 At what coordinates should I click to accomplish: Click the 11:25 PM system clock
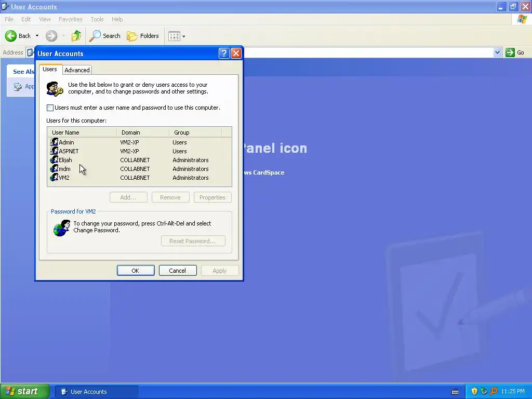pyautogui.click(x=513, y=391)
